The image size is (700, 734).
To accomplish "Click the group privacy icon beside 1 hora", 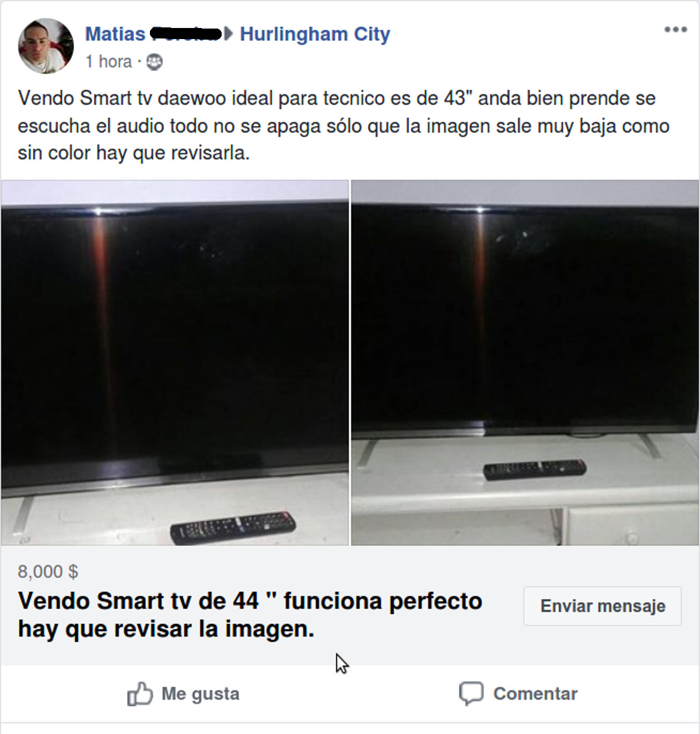I will 154,62.
